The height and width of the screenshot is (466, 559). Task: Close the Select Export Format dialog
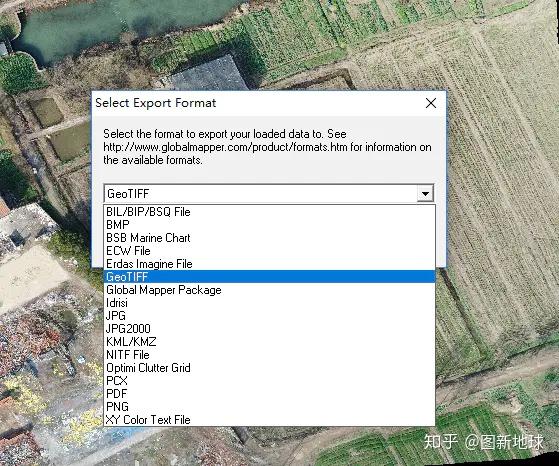(x=431, y=103)
